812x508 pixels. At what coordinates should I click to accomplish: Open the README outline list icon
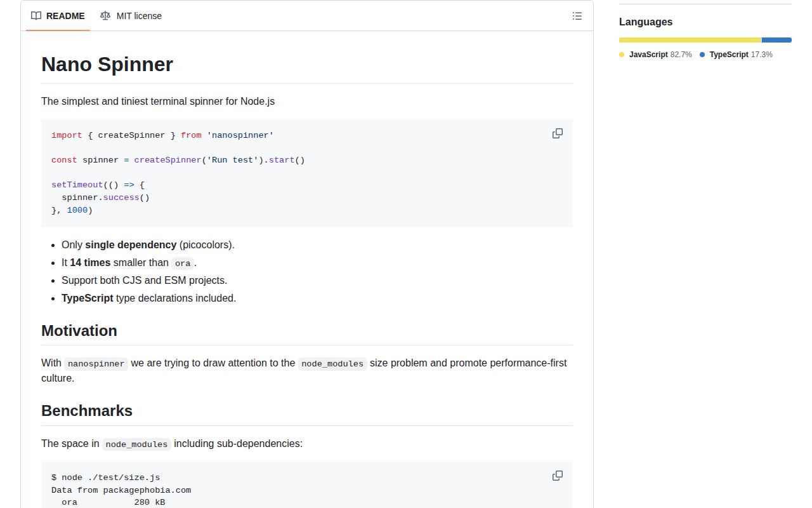tap(577, 16)
